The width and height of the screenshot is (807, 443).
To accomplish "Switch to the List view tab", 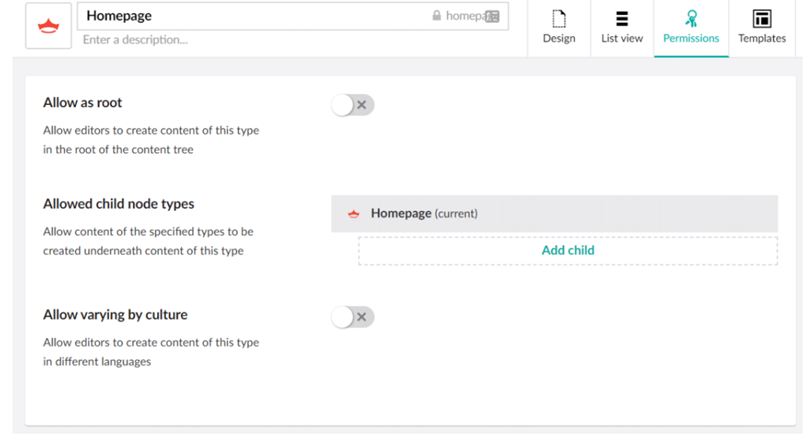I will (621, 28).
